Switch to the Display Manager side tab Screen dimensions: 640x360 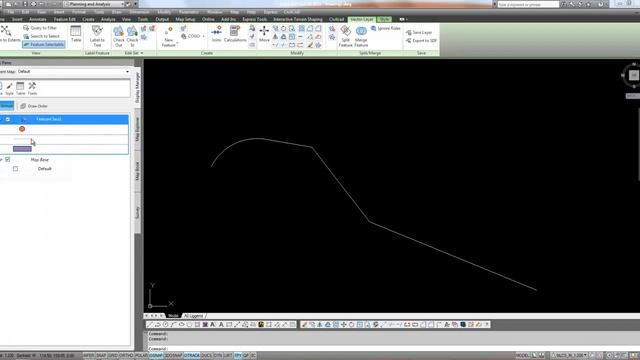click(138, 87)
